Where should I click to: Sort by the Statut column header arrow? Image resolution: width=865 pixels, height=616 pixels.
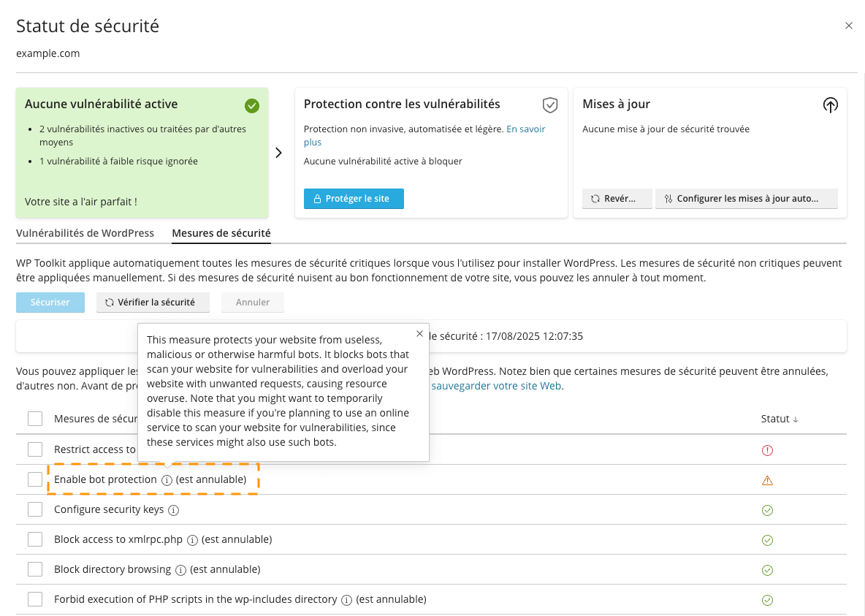[796, 419]
